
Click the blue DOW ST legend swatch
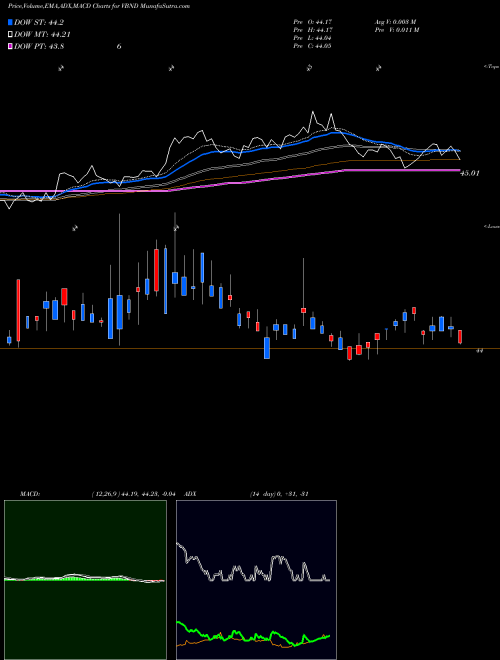tap(10, 23)
